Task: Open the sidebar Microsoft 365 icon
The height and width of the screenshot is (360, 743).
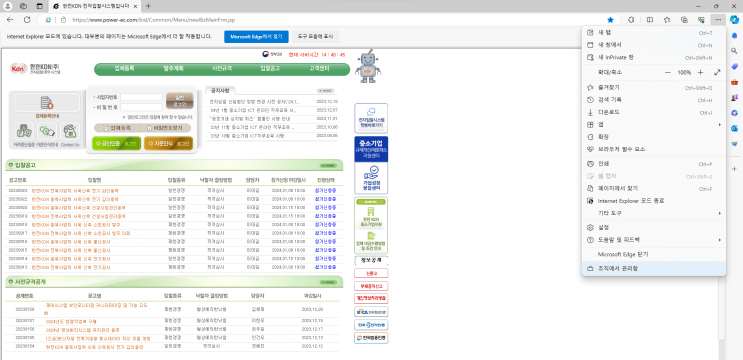Action: [x=734, y=113]
